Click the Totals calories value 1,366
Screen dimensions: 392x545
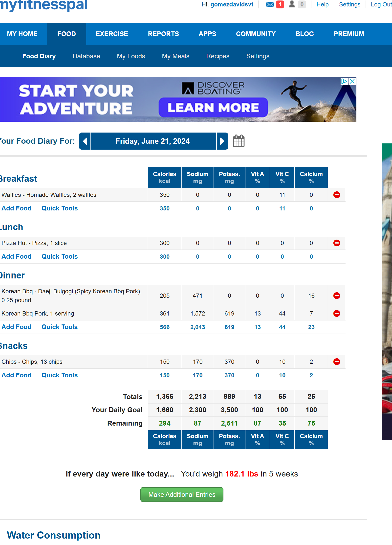click(165, 397)
